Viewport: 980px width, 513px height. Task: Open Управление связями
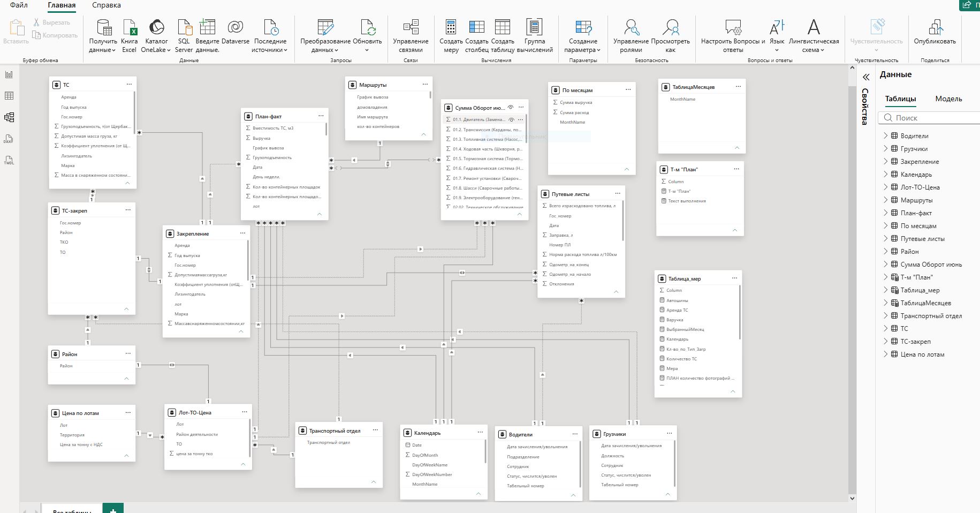[411, 36]
